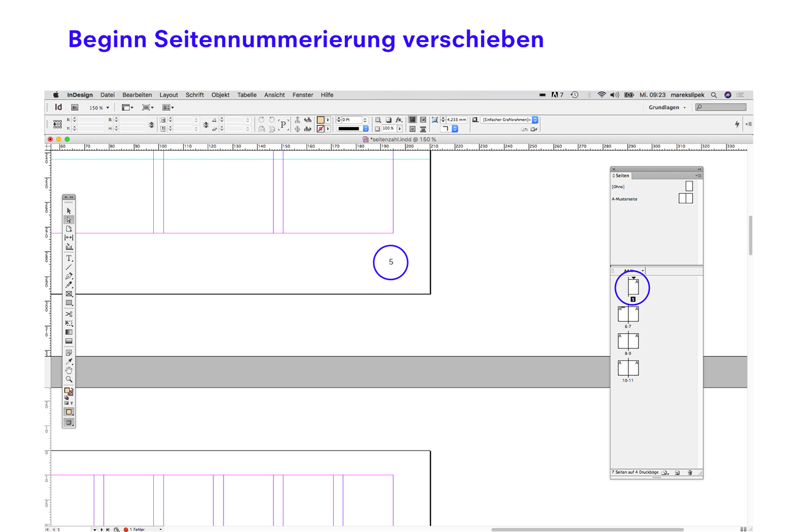Click the trash icon in Seiten panel
Image resolution: width=798 pixels, height=532 pixels.
(x=690, y=472)
